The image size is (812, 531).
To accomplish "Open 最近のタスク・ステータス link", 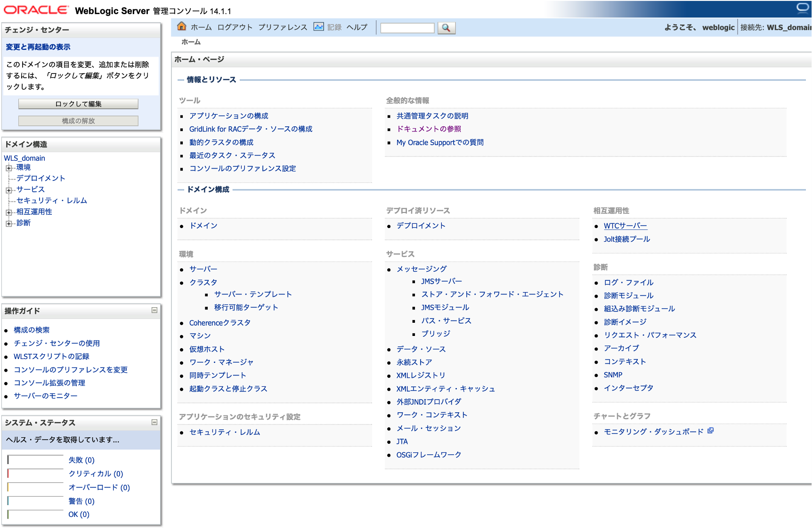I will (232, 155).
